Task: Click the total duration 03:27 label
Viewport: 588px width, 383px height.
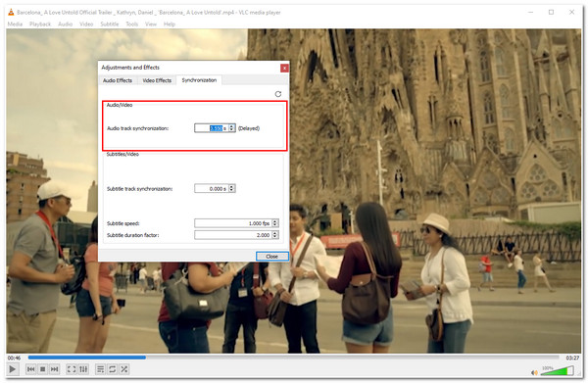Action: (x=572, y=358)
